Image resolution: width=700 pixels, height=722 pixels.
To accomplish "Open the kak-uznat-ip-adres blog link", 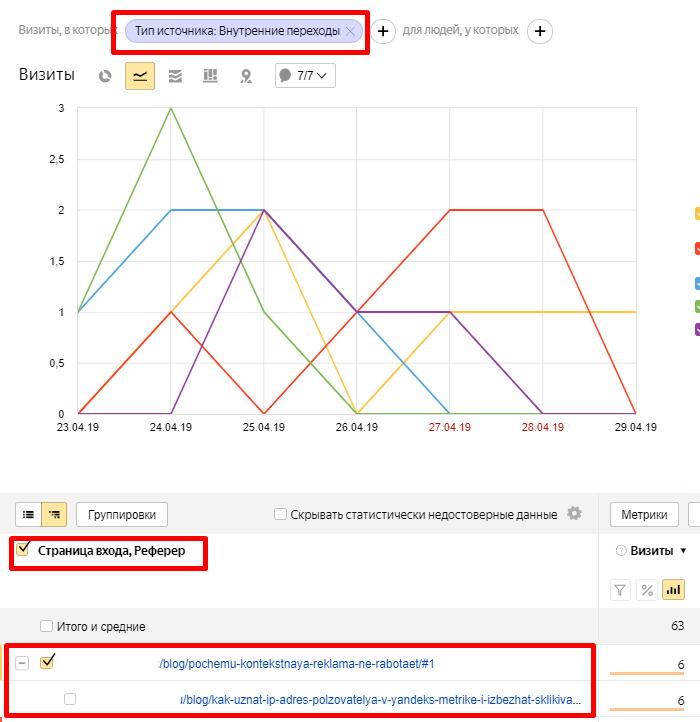I will pyautogui.click(x=380, y=700).
